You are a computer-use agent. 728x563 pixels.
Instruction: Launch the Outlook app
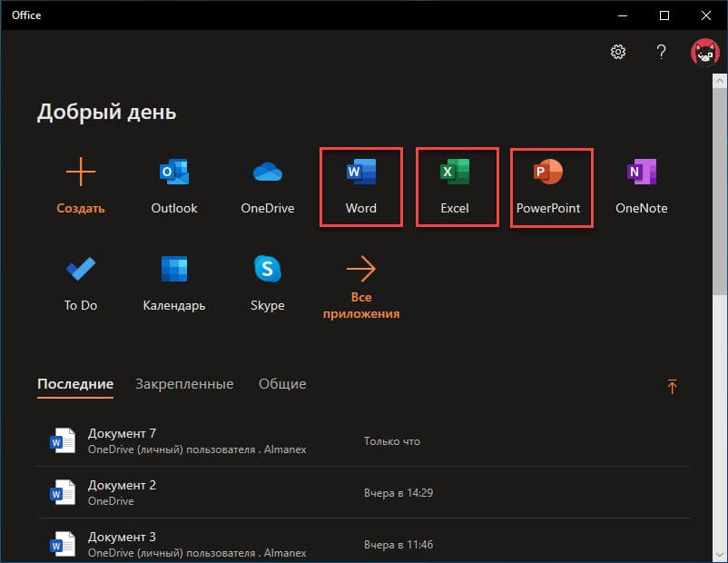click(173, 186)
